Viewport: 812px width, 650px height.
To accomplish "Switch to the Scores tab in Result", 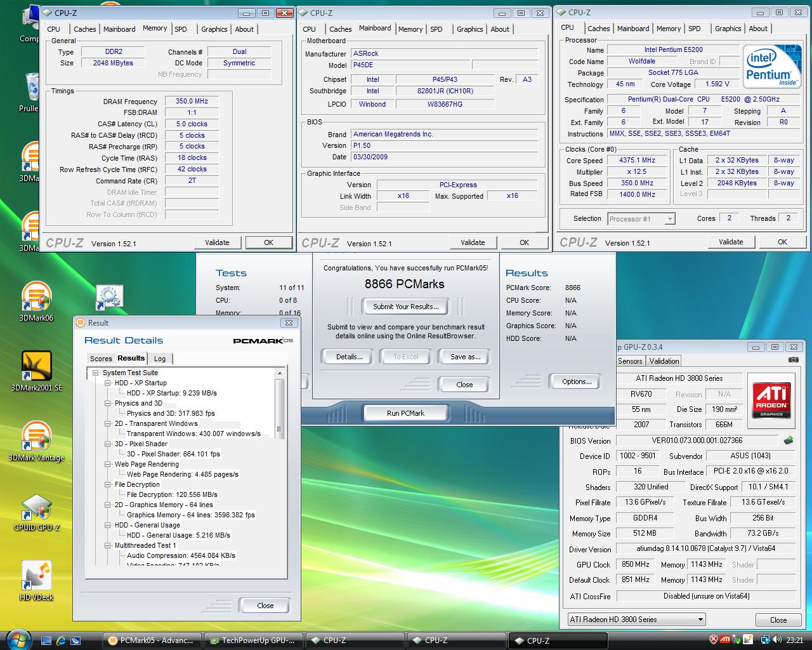I will pyautogui.click(x=101, y=359).
